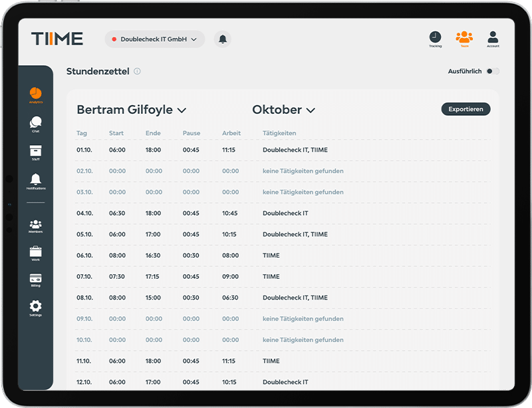Click the info icon beside Stundenzettel
532x408 pixels.
click(x=137, y=71)
